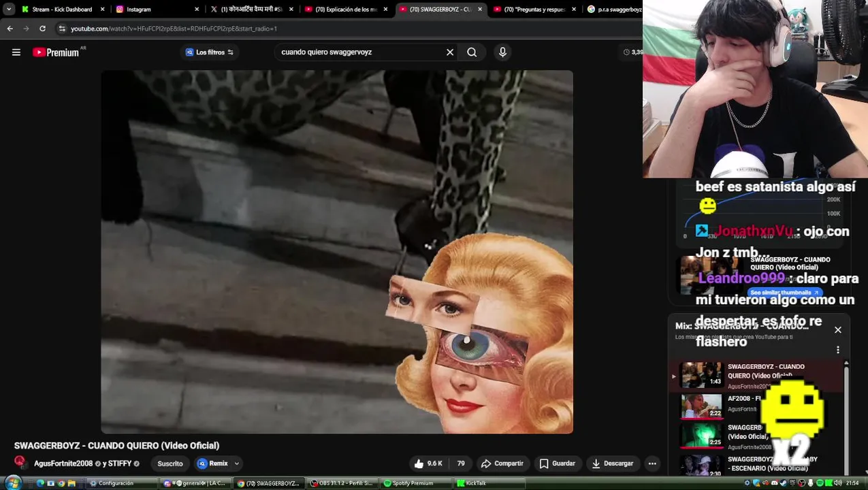Play the AF2008 2:22 playlist thumbnail
The image size is (868, 490).
[x=701, y=406]
